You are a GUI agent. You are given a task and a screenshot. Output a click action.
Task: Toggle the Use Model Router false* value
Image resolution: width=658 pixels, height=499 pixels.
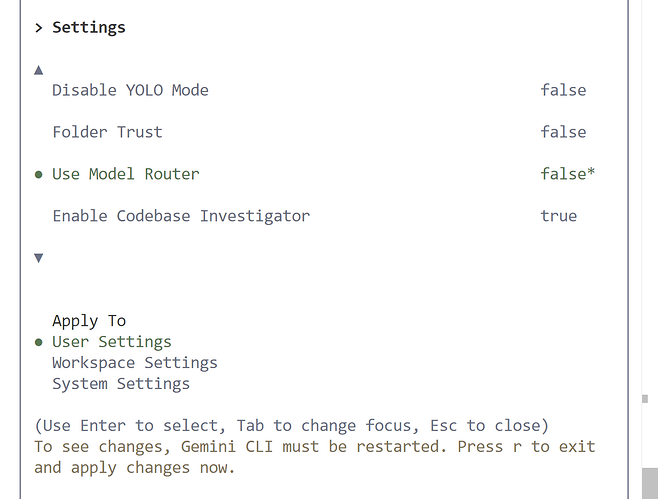click(567, 174)
